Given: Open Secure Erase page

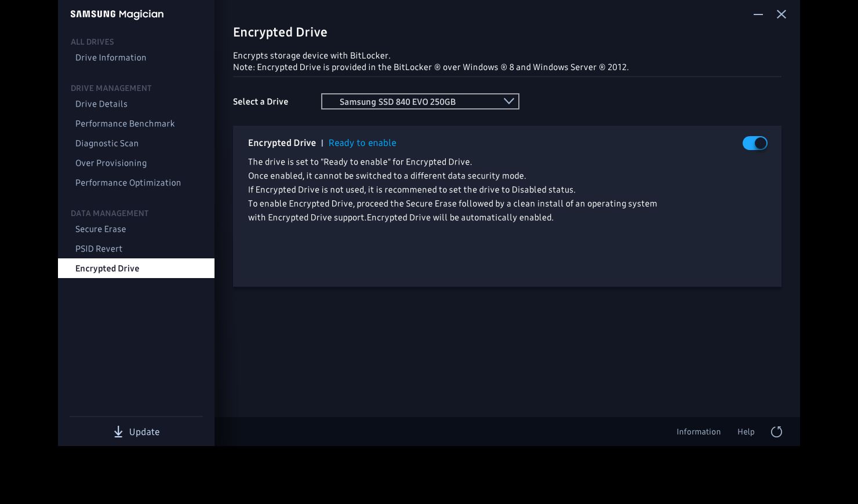Looking at the screenshot, I should pyautogui.click(x=101, y=229).
